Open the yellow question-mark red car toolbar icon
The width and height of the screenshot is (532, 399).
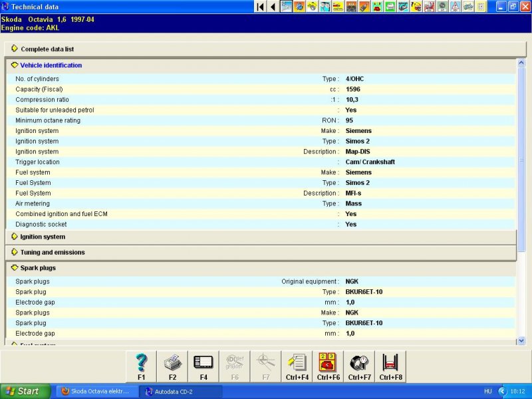(416, 7)
